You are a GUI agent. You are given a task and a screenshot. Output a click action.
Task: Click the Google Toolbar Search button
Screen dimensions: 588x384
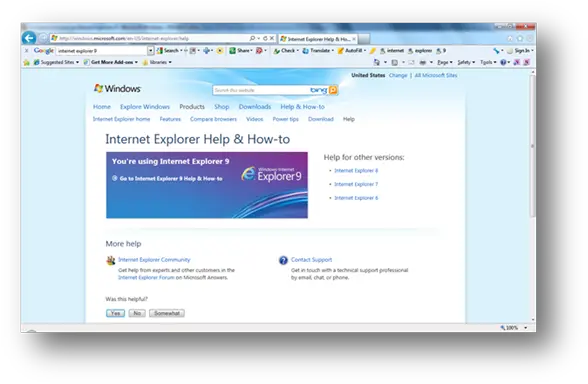point(170,51)
